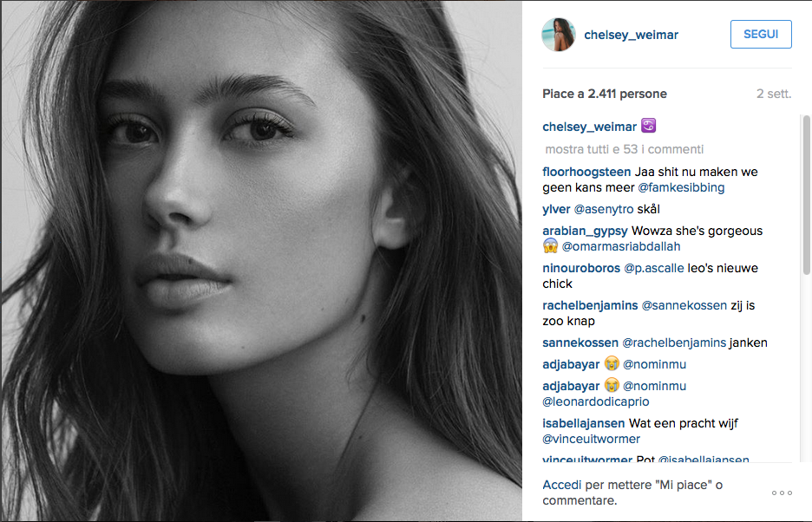
Task: Click the @omarmasriabdallah mention
Action: click(625, 246)
